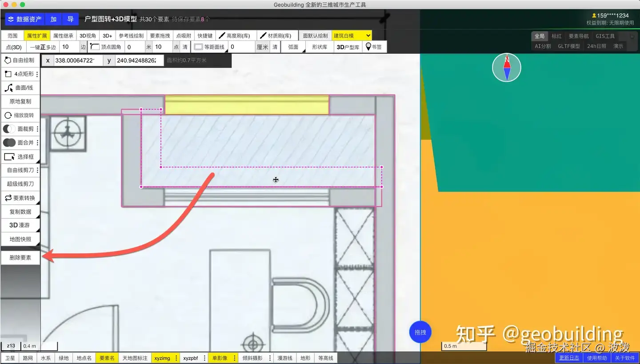
Task: Toggle the 要素名 layer at bottom
Action: click(107, 358)
